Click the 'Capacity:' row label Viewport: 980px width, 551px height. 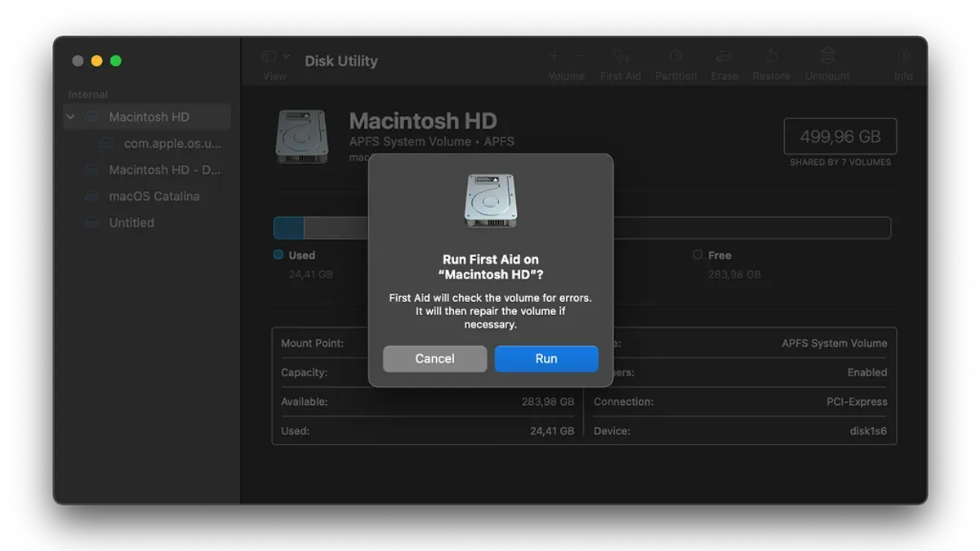[x=304, y=372]
